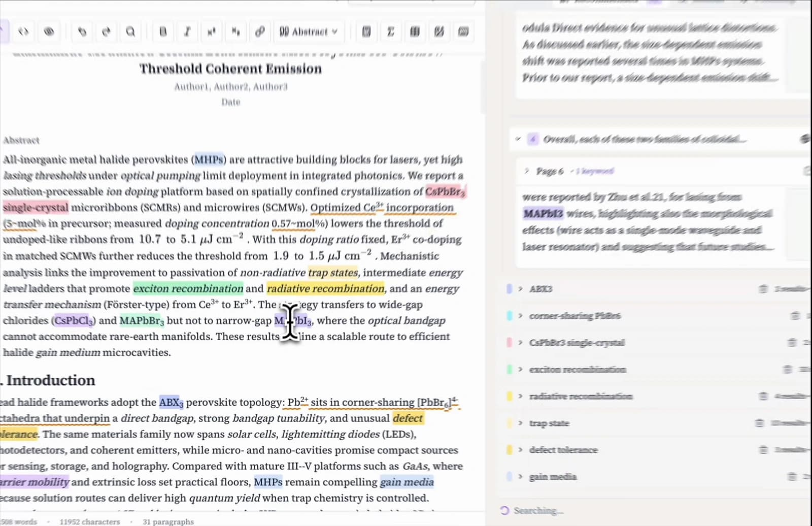812x526 pixels.
Task: Click the last icon in the toolbar
Action: pos(463,31)
